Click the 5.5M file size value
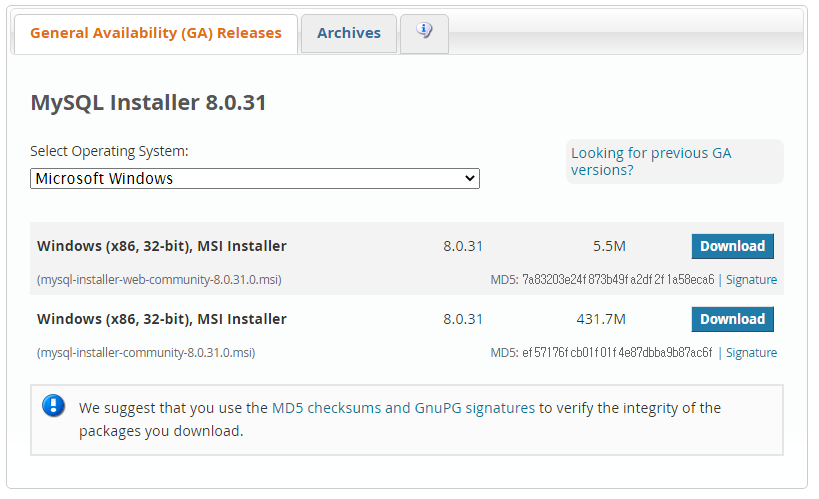This screenshot has width=819, height=499. click(609, 246)
